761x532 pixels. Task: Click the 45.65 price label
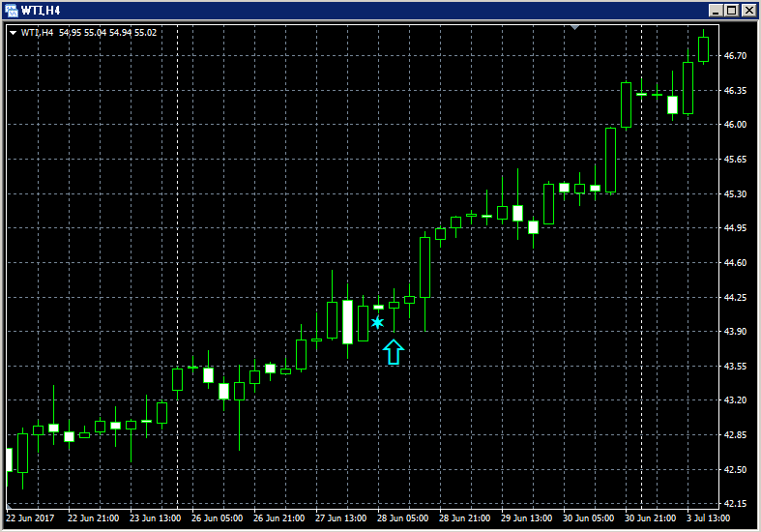735,160
